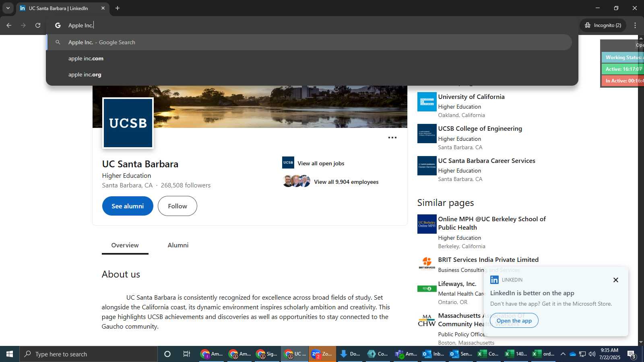The width and height of the screenshot is (644, 362).
Task: Open a new browser tab
Action: tap(118, 8)
